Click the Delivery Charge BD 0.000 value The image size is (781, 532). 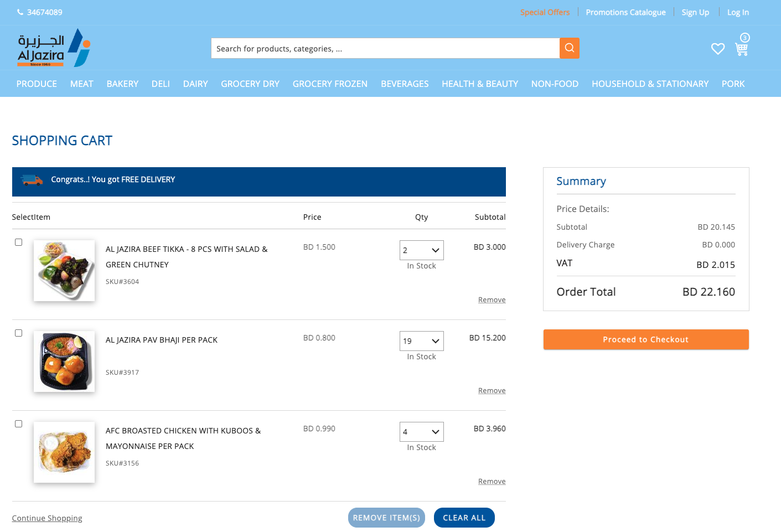click(x=718, y=245)
